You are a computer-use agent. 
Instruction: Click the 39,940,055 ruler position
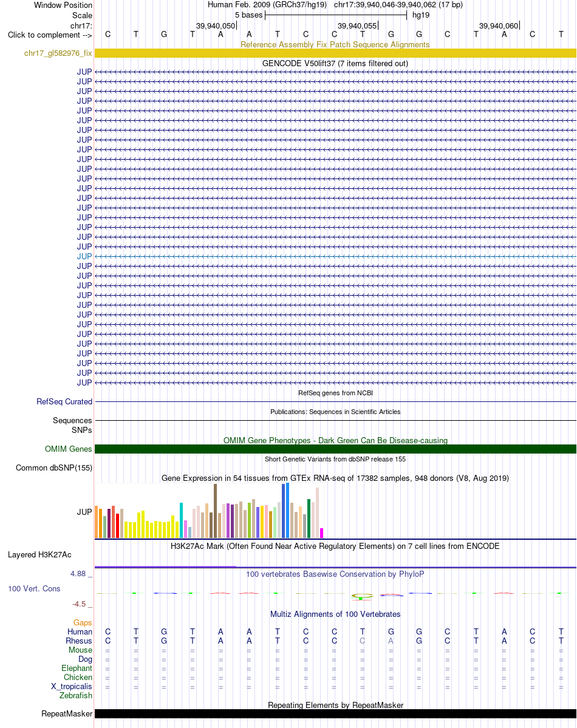(357, 26)
